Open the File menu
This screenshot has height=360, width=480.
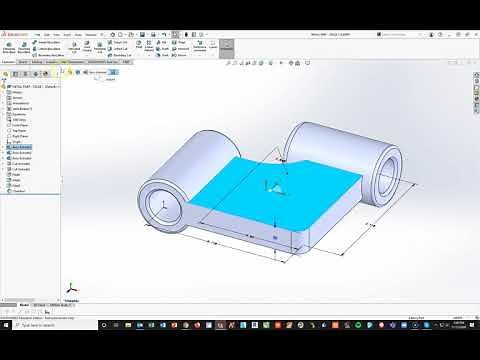(37, 35)
